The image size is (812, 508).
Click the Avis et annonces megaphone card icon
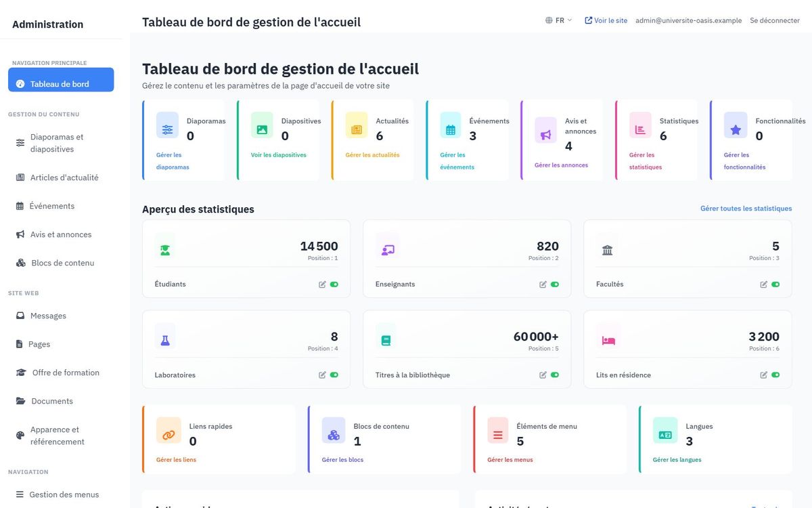click(545, 135)
